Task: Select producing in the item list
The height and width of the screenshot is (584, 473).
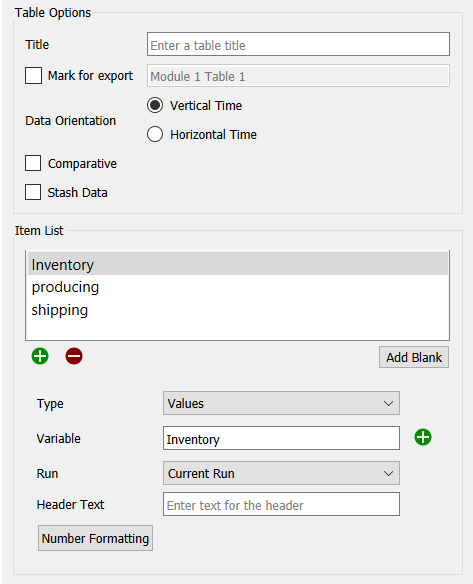Action: point(238,287)
